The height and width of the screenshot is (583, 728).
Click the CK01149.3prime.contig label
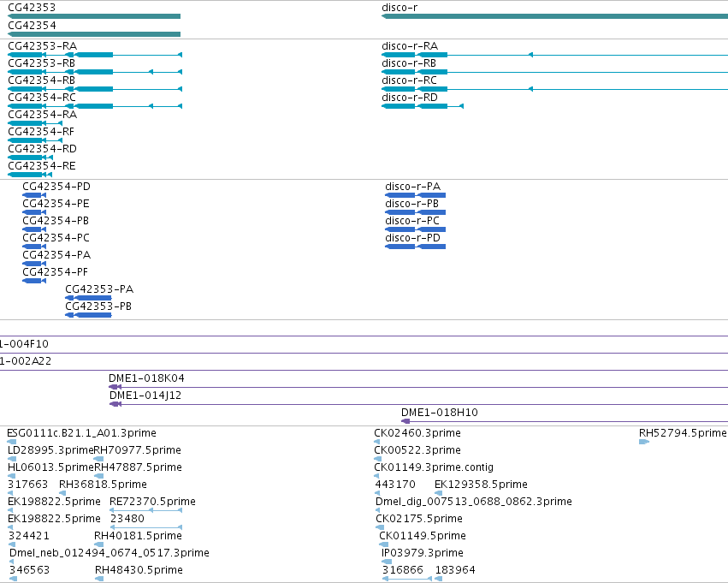(434, 467)
